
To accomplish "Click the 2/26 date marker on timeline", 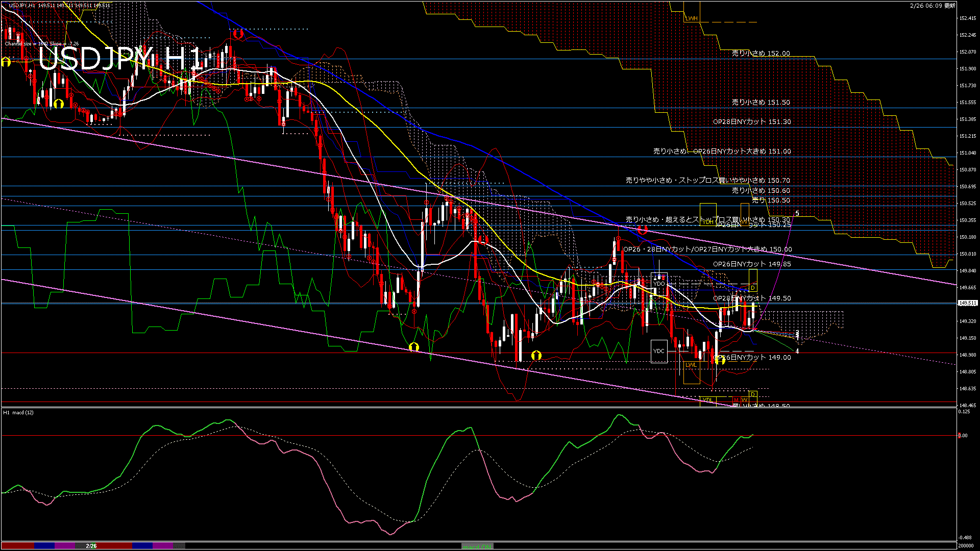I will click(x=91, y=546).
